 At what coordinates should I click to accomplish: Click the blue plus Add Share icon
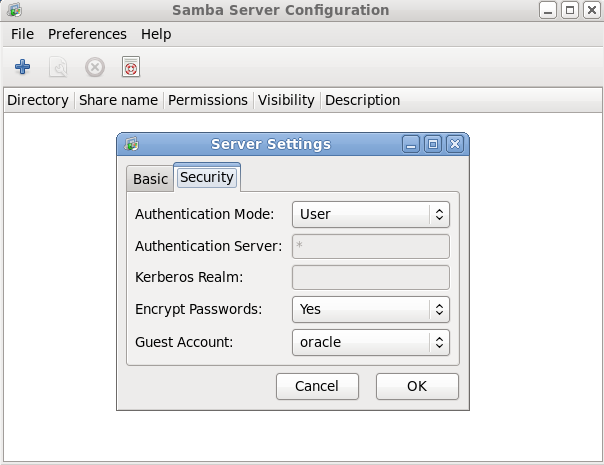[x=22, y=67]
